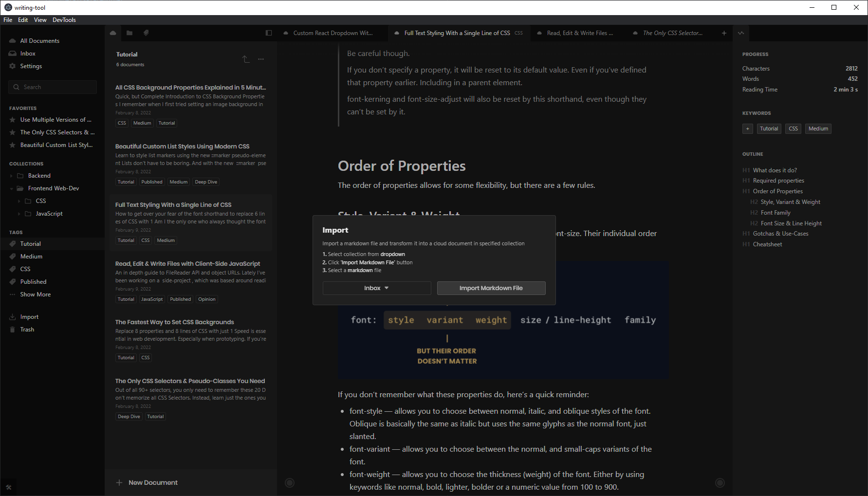Toggle the sidebar panel layout icon
This screenshot has width=868, height=496.
[269, 33]
